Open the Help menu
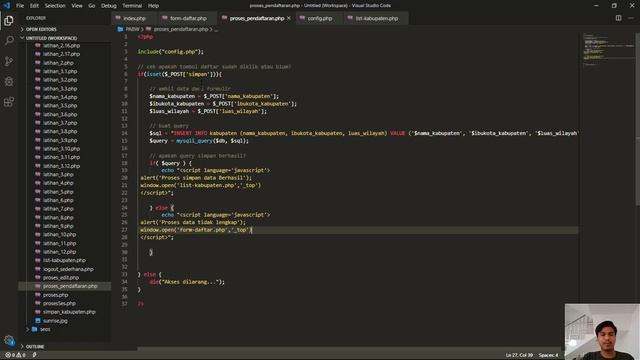The image size is (640, 360). [x=153, y=6]
